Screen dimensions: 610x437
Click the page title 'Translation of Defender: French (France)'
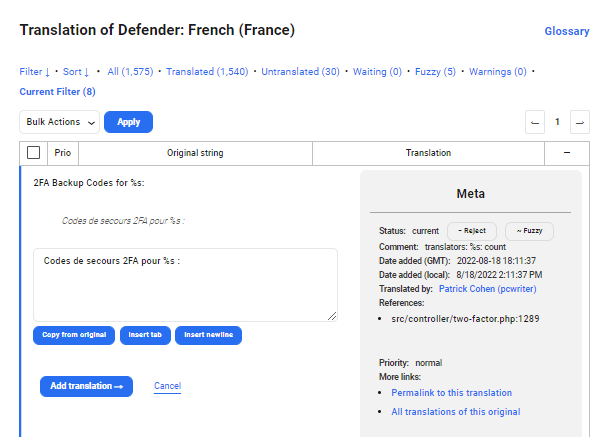[157, 30]
